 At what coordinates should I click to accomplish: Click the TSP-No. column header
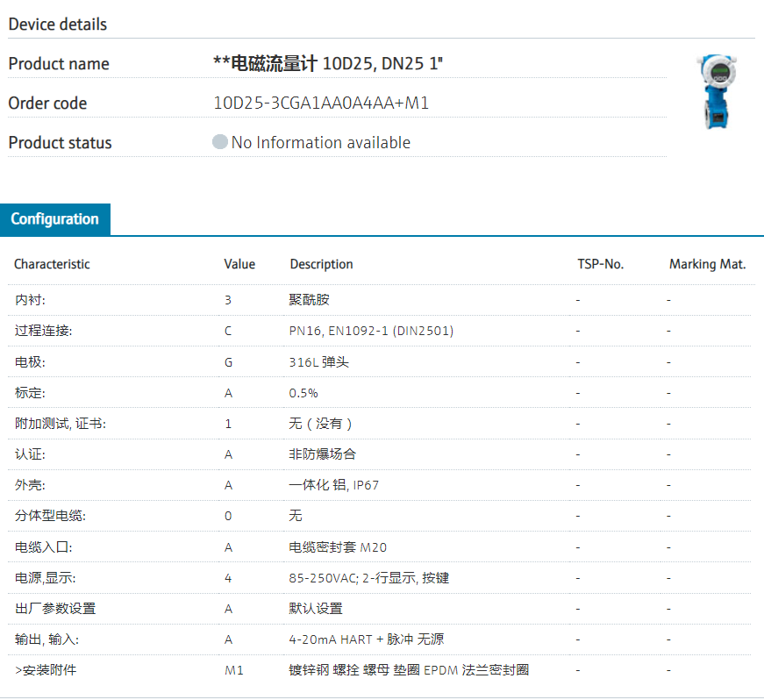pyautogui.click(x=600, y=264)
